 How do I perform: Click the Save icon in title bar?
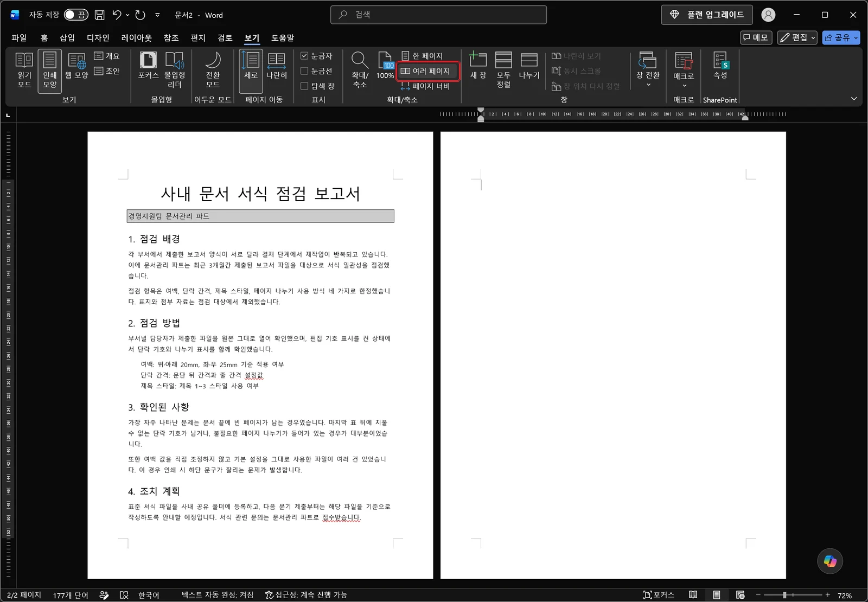[x=99, y=15]
